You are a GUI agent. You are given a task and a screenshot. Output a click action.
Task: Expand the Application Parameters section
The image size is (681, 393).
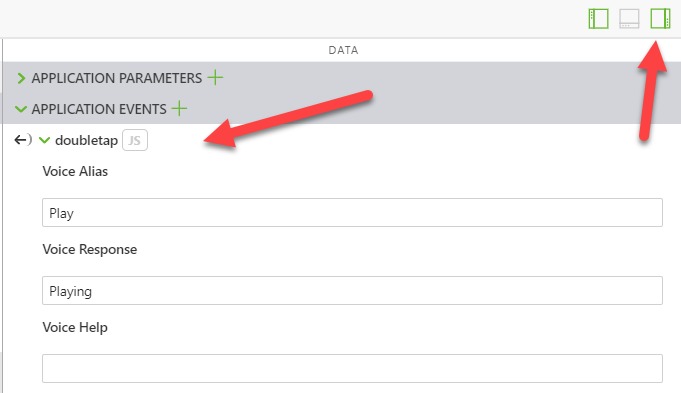[20, 78]
